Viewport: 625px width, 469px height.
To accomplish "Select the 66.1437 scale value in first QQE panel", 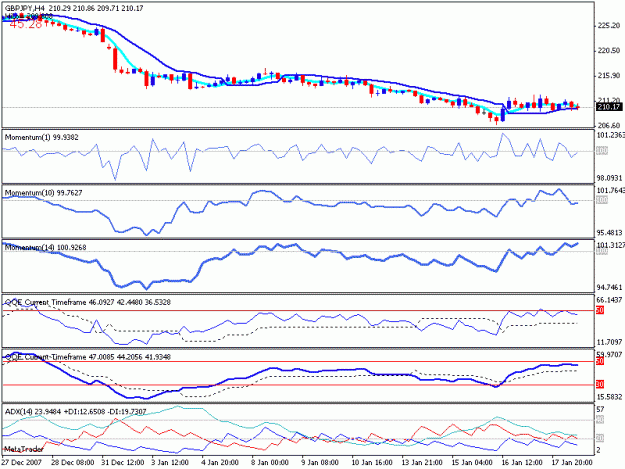I will click(609, 300).
